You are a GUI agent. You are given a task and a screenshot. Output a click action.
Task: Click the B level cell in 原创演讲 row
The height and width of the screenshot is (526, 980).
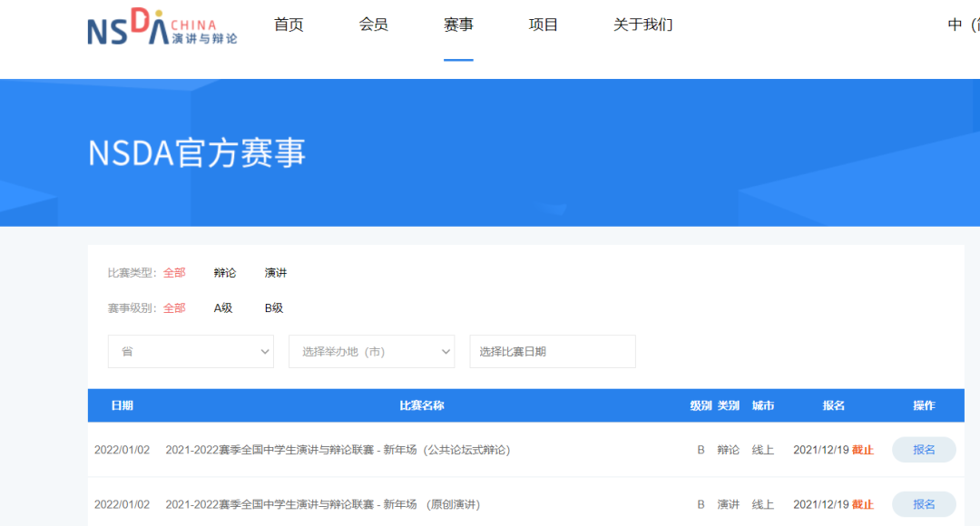coord(701,505)
